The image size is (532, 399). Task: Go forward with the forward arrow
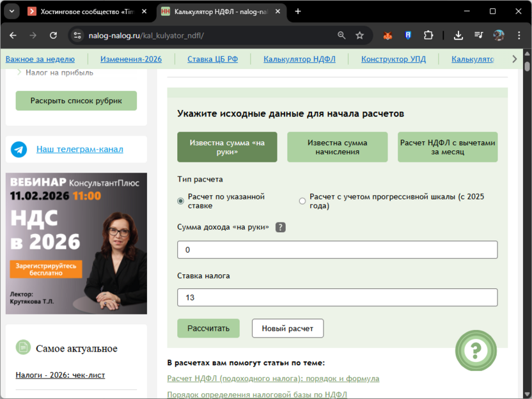pyautogui.click(x=33, y=35)
